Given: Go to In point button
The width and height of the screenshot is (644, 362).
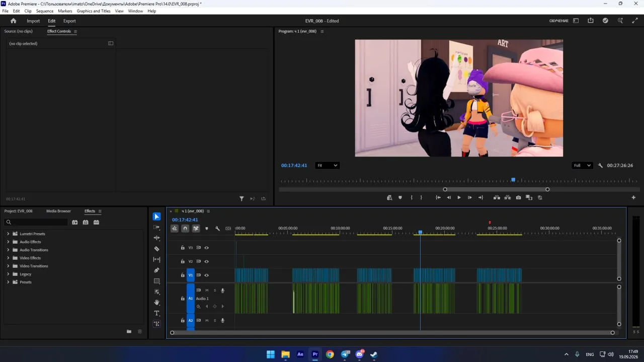Looking at the screenshot, I should point(438,198).
